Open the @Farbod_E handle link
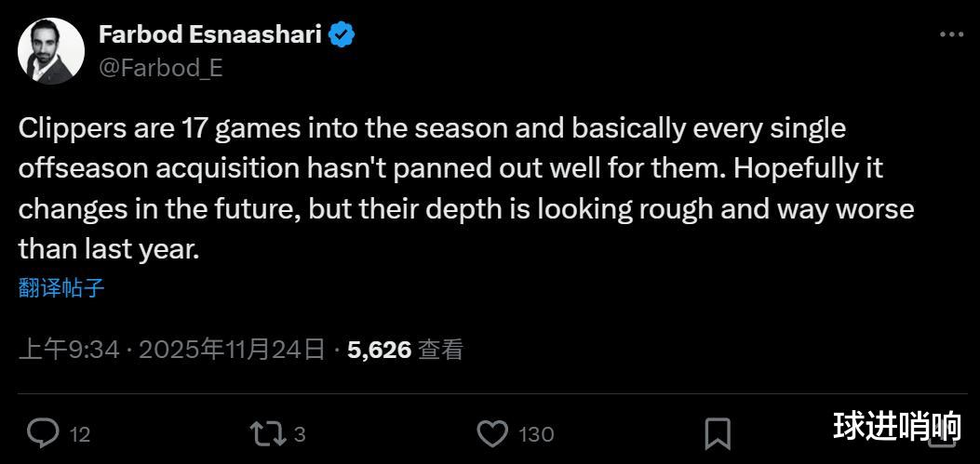Screen dimensions: 980x464 pos(160,68)
